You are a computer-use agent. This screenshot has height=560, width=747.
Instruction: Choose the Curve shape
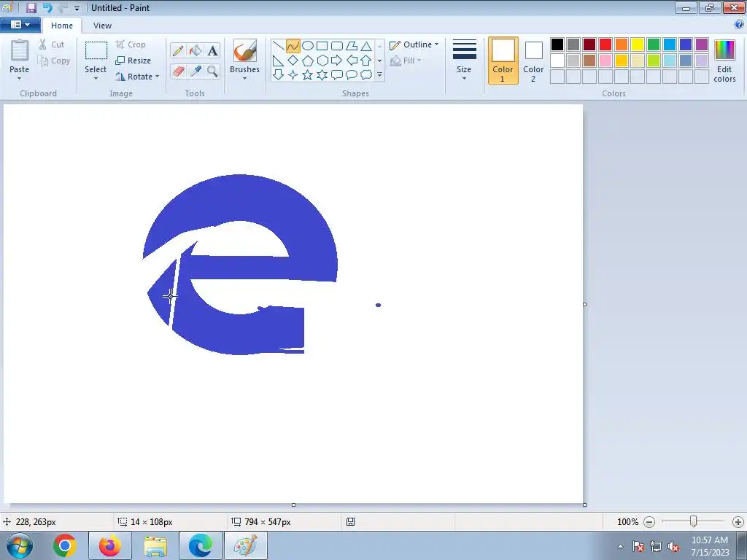point(293,46)
